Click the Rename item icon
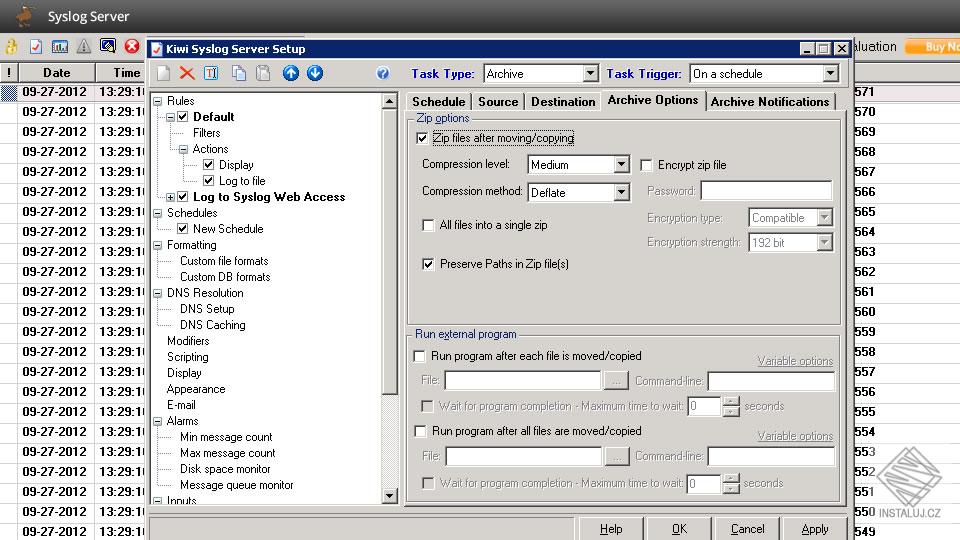960x540 pixels. tap(211, 73)
